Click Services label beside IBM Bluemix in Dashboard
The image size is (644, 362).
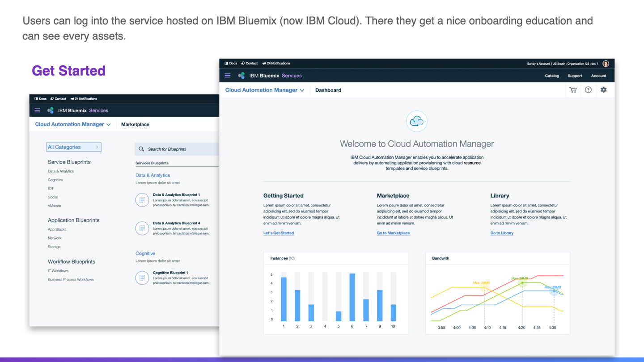(x=292, y=76)
